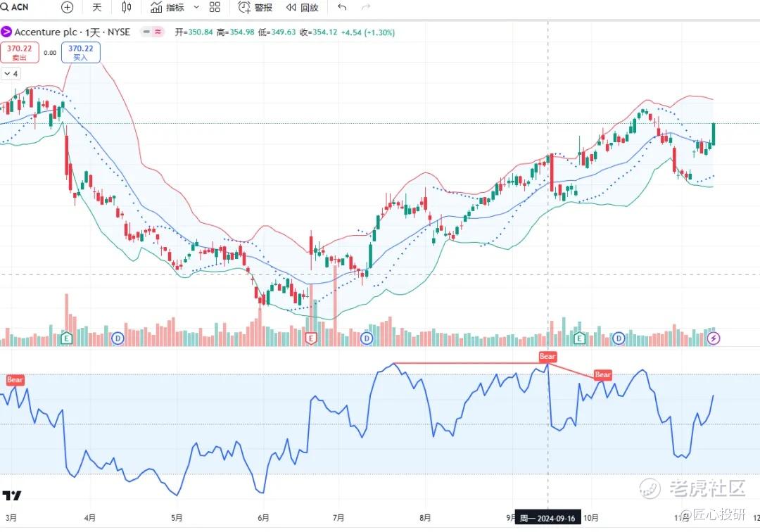Click the low price 349.63 value
This screenshot has height=532, width=760.
(283, 32)
